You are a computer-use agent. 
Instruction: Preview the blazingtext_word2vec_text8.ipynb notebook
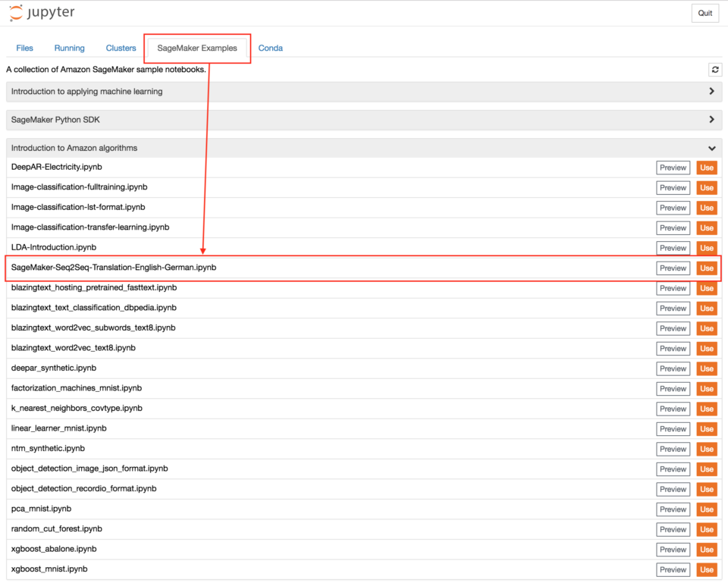tap(673, 348)
